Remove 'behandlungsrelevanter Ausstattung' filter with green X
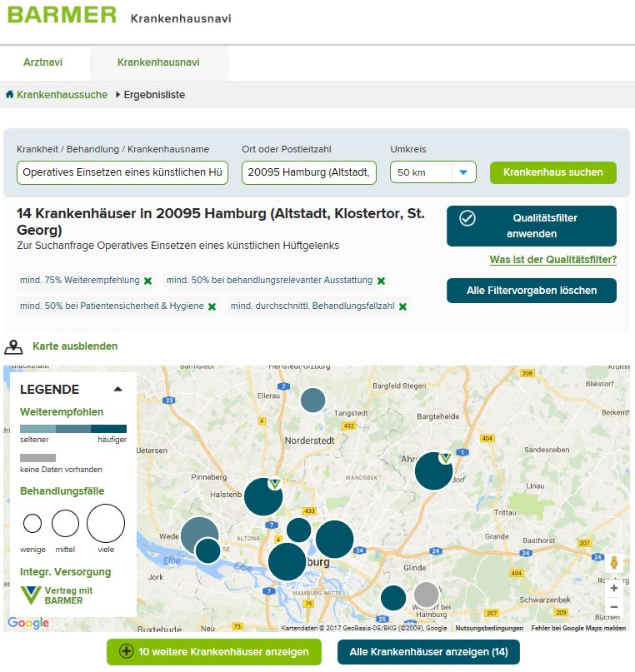 point(381,281)
